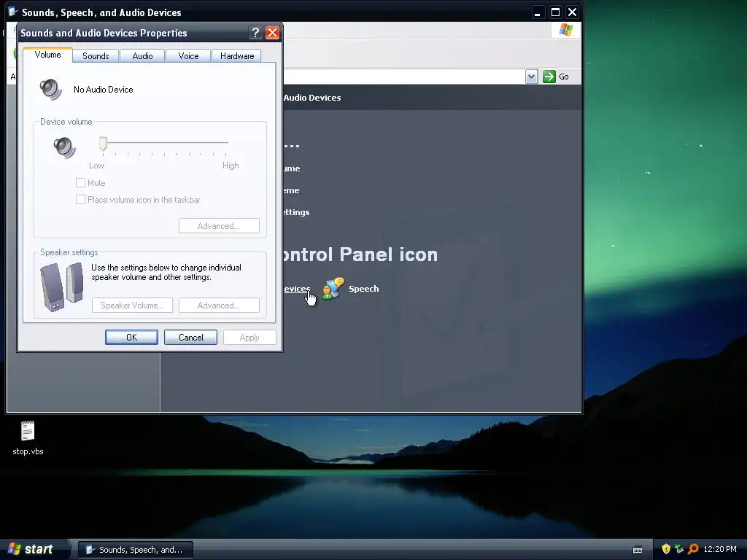Click the green Go arrow button

pos(549,76)
